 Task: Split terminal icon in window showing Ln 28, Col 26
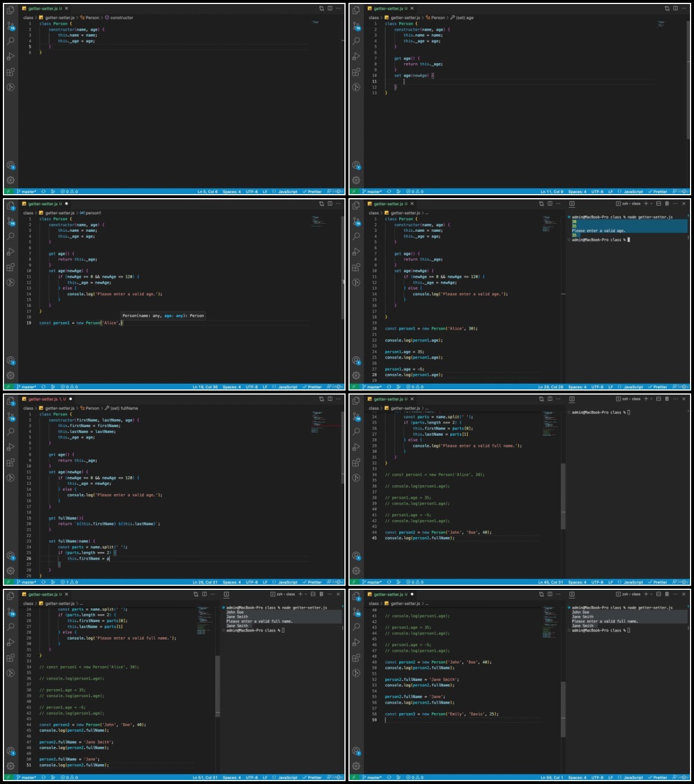click(659, 204)
